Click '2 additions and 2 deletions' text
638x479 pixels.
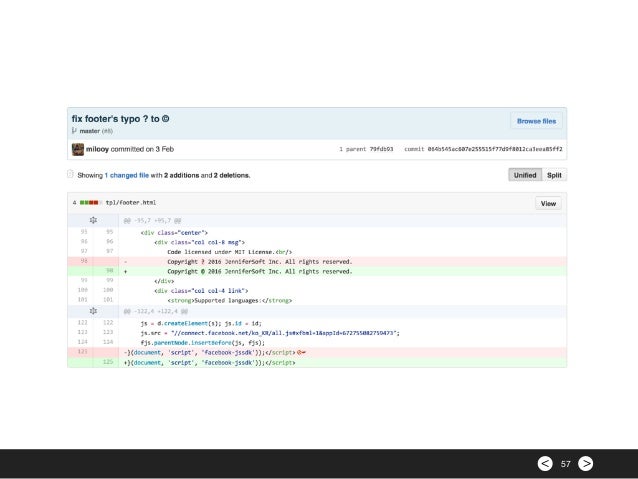click(207, 175)
